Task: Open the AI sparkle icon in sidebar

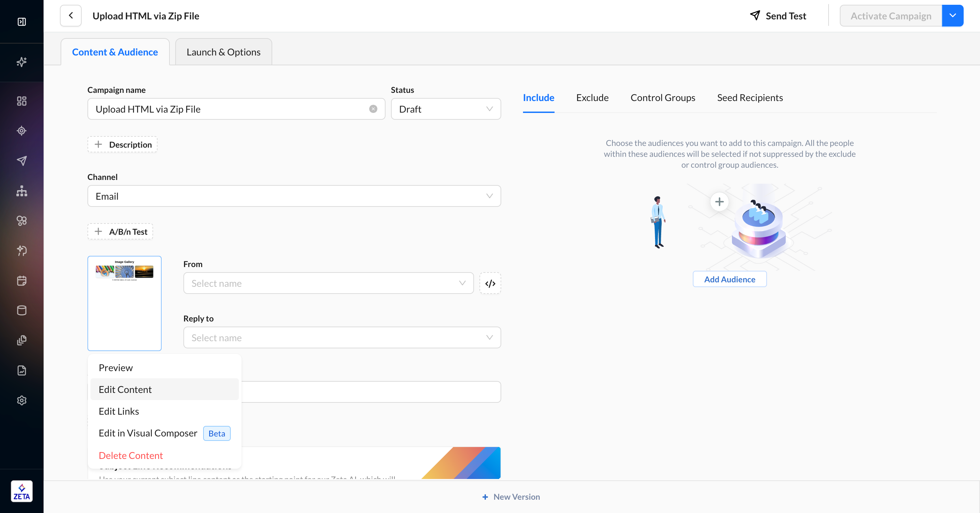Action: click(22, 62)
